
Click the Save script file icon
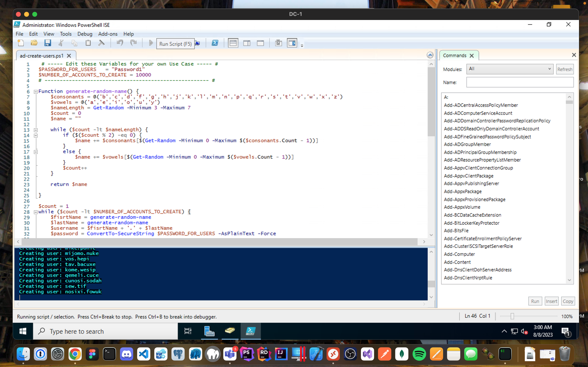(x=47, y=43)
